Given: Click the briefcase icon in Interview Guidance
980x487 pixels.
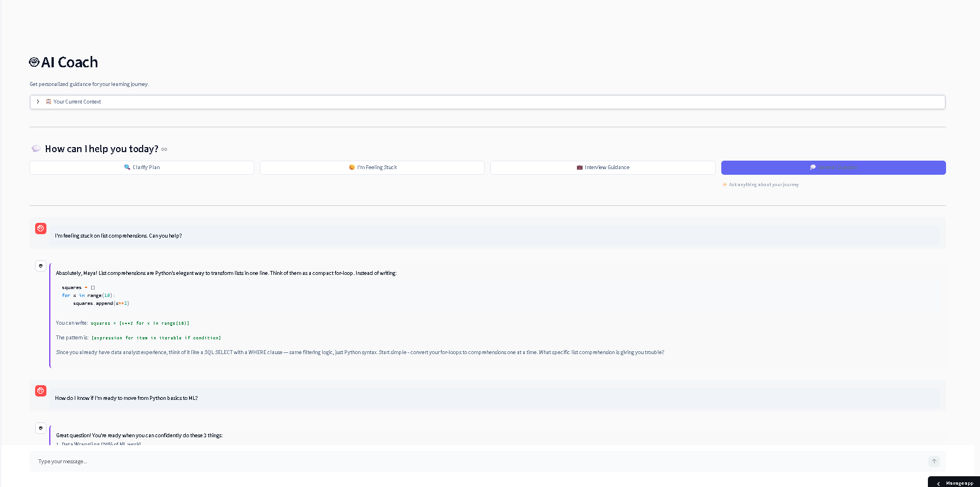Looking at the screenshot, I should (x=580, y=167).
